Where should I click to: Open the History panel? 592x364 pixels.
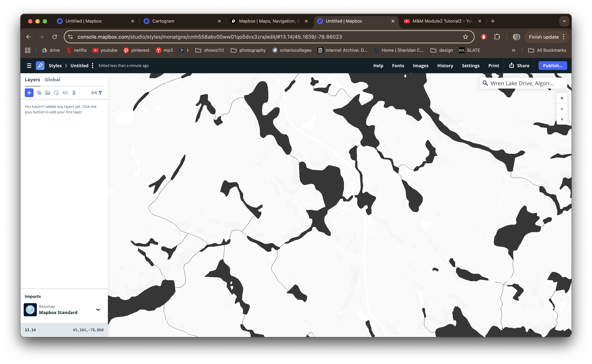tap(445, 65)
